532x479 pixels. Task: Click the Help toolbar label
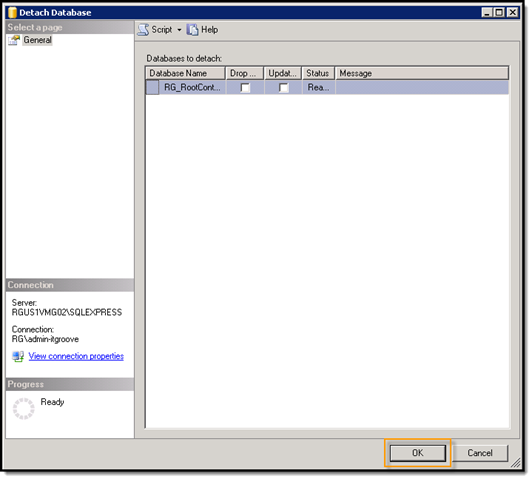(x=209, y=30)
